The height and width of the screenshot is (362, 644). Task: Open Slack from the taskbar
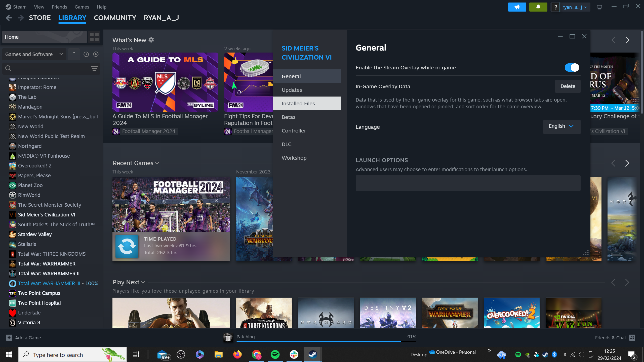(294, 354)
